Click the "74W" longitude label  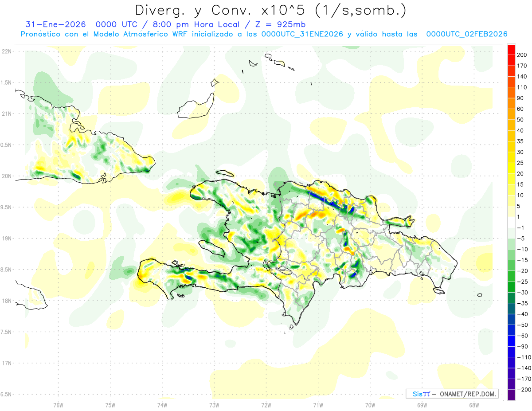click(x=162, y=405)
